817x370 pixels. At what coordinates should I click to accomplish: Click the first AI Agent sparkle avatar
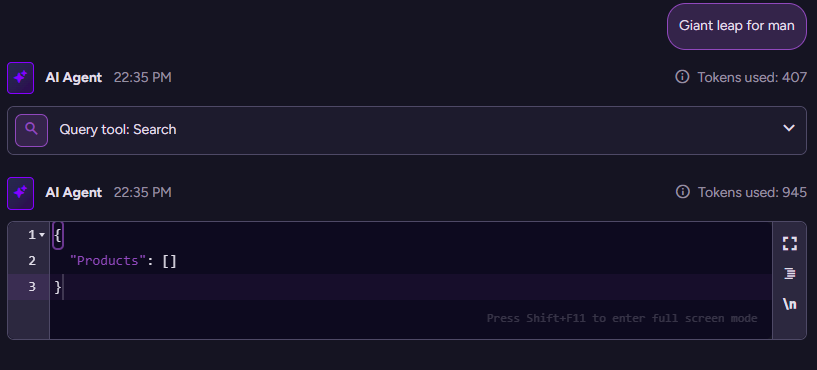[x=20, y=78]
